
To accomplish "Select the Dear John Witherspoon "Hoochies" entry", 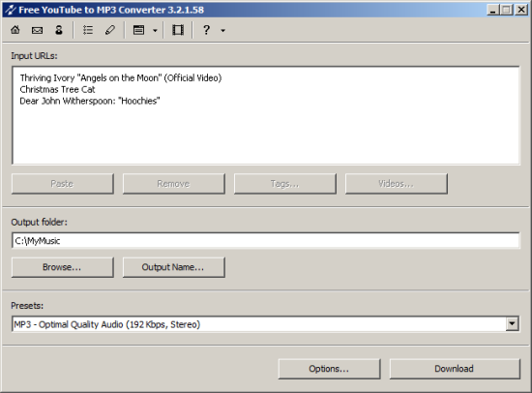I will (x=90, y=102).
